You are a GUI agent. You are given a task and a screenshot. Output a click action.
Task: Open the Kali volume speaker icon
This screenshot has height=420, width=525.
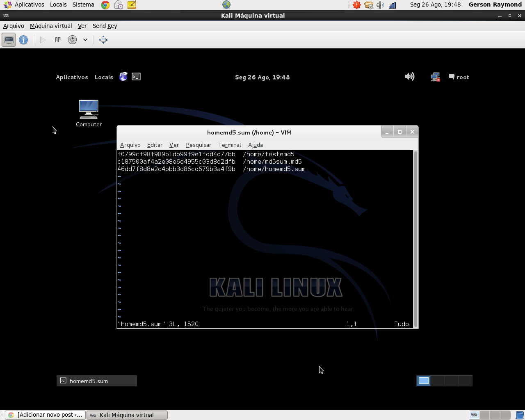(410, 77)
